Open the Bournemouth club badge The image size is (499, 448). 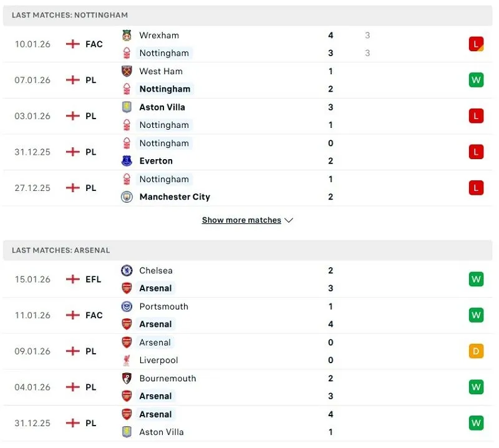click(x=128, y=378)
